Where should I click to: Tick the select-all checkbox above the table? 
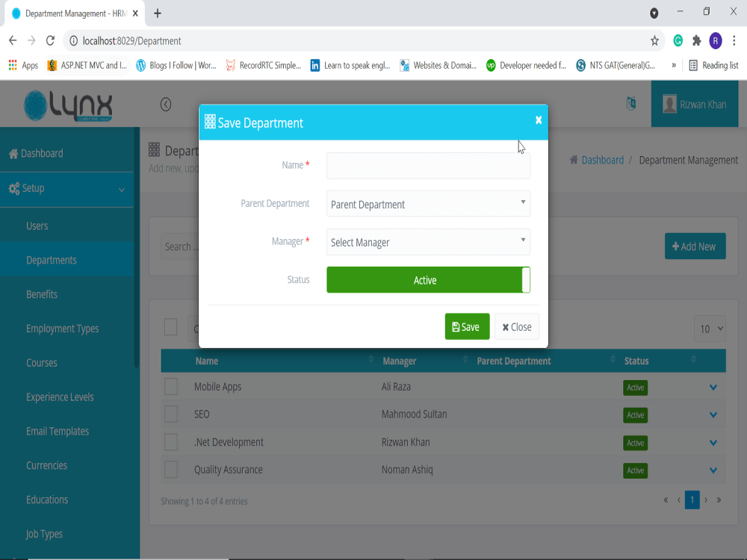(x=170, y=327)
